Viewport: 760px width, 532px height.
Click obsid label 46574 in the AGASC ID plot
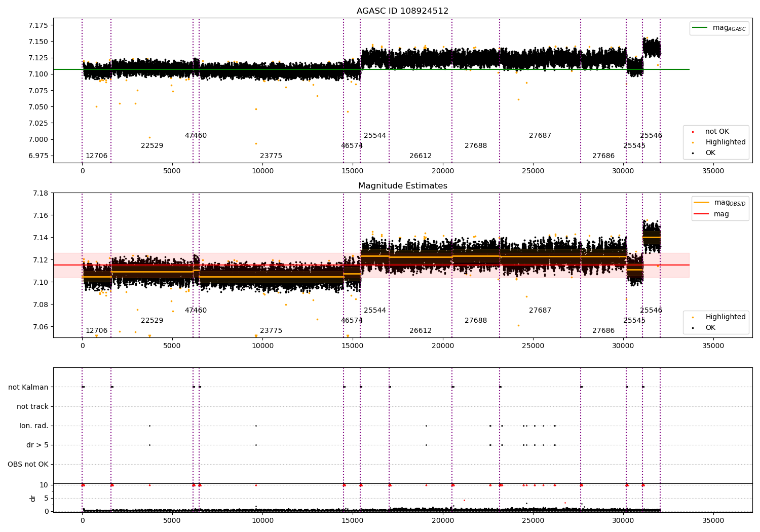352,146
